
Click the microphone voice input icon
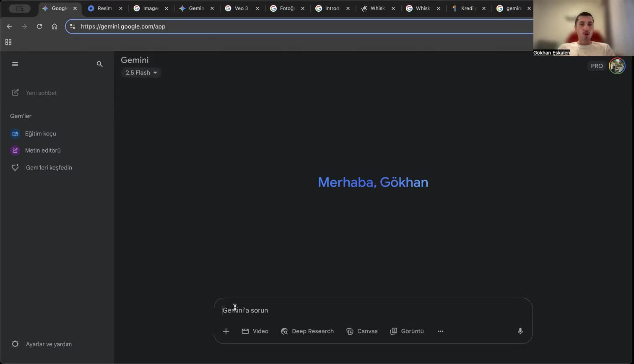point(520,331)
